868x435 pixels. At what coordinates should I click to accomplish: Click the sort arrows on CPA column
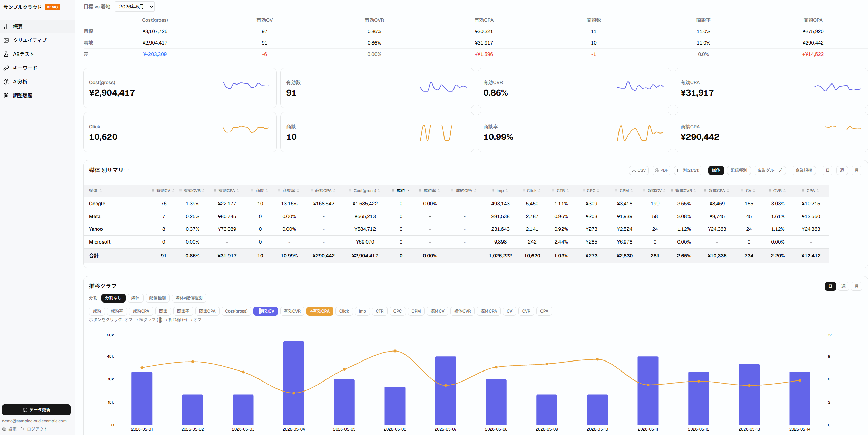tap(818, 191)
